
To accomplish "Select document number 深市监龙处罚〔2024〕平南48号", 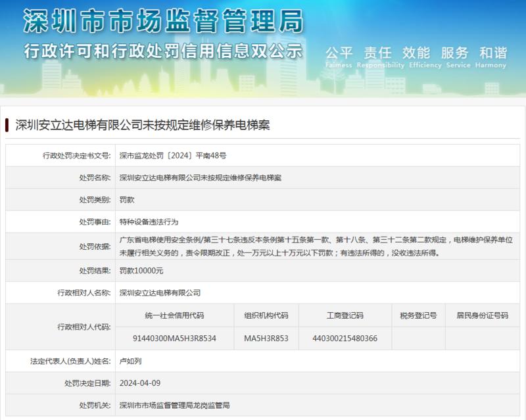I will tap(173, 156).
